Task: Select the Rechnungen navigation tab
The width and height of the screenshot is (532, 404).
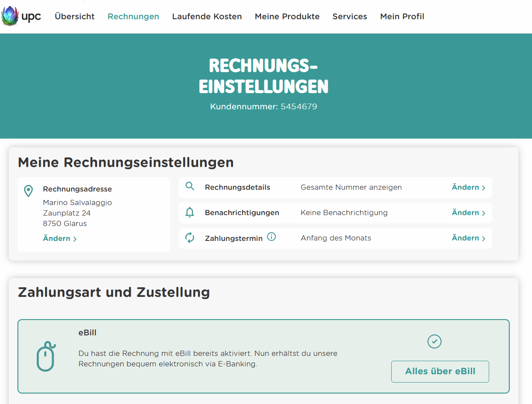Action: click(x=133, y=17)
